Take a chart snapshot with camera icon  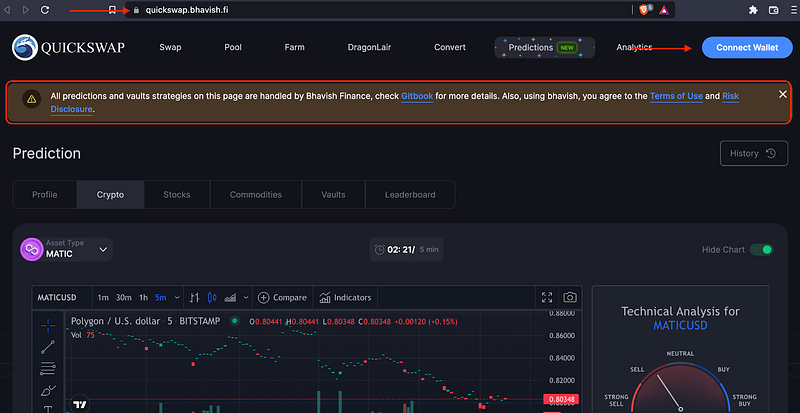570,298
